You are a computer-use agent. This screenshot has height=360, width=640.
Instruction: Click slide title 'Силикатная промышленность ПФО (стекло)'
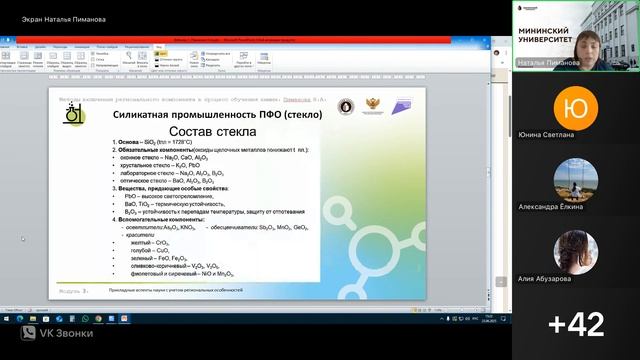click(218, 115)
